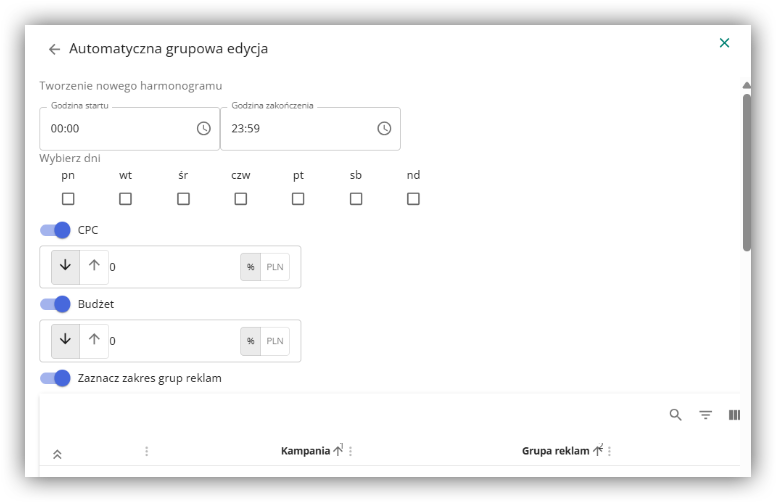Open the Kampania column options menu

pos(350,451)
